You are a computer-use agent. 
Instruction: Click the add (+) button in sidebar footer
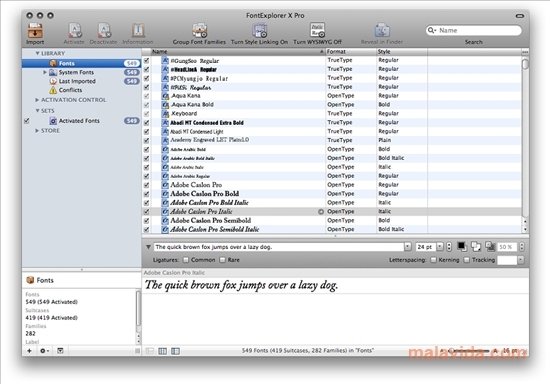(29, 351)
